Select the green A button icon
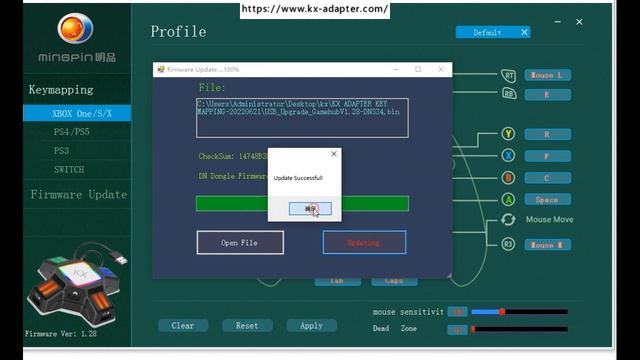Viewport: 640px width, 360px height. pos(508,199)
